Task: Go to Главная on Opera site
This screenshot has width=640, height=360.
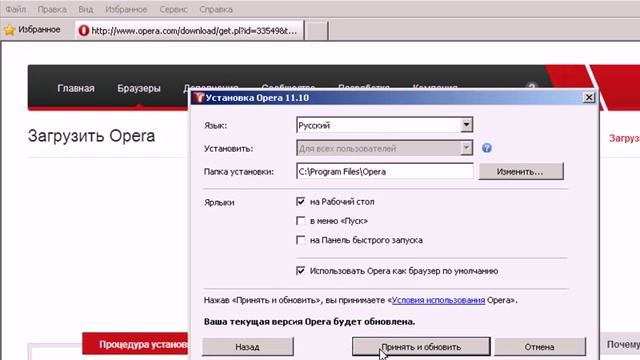Action: click(76, 88)
